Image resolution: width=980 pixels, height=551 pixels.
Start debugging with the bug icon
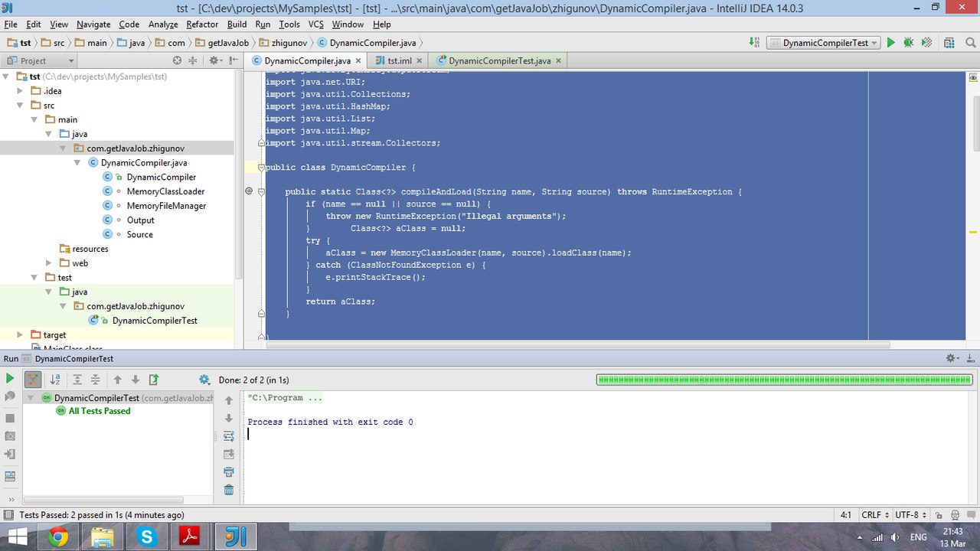908,43
